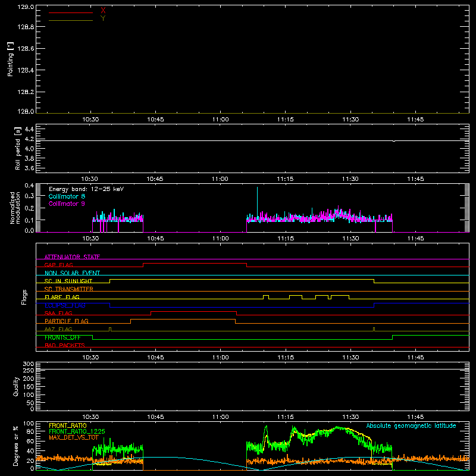Click the NON_SOLAR_EVENT flag label

pyautogui.click(x=72, y=273)
